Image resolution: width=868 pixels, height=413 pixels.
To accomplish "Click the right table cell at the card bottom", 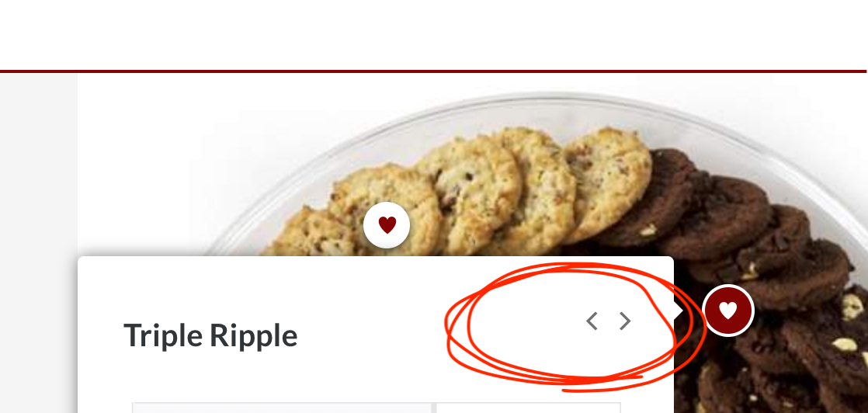I will coord(528,408).
